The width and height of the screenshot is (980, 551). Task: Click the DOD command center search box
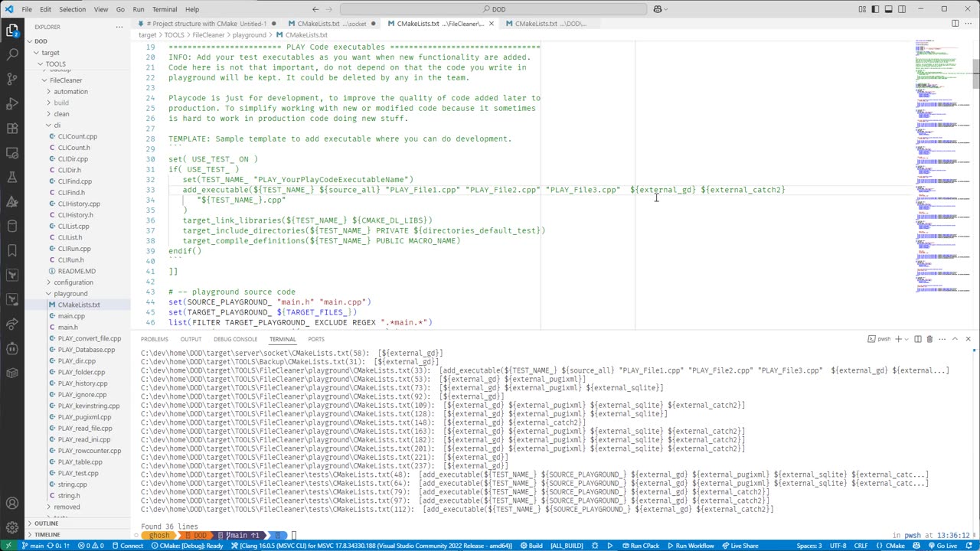click(x=494, y=9)
